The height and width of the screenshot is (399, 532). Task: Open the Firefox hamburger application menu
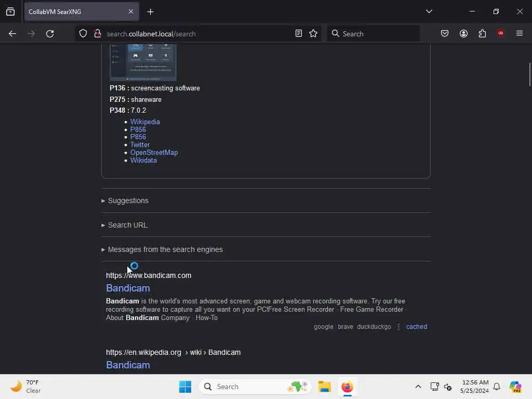click(520, 33)
